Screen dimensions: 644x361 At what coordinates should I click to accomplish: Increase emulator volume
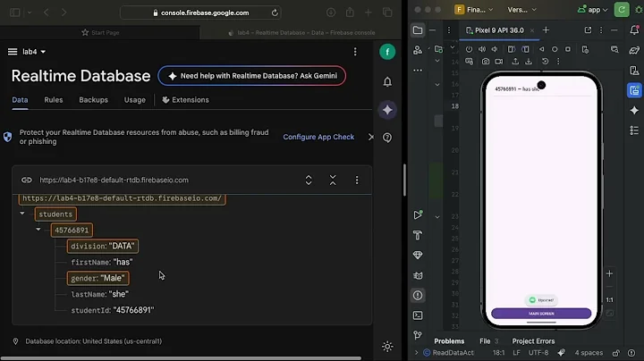tap(482, 49)
